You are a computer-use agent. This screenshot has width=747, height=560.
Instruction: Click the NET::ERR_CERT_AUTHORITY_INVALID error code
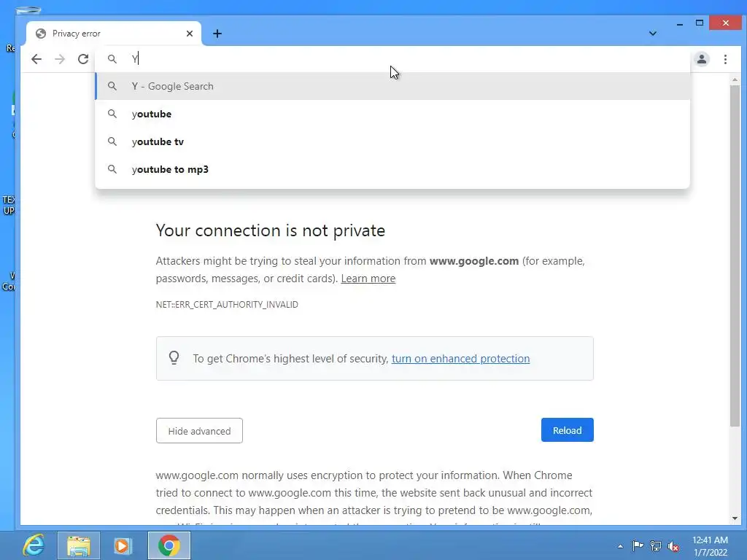click(x=227, y=304)
